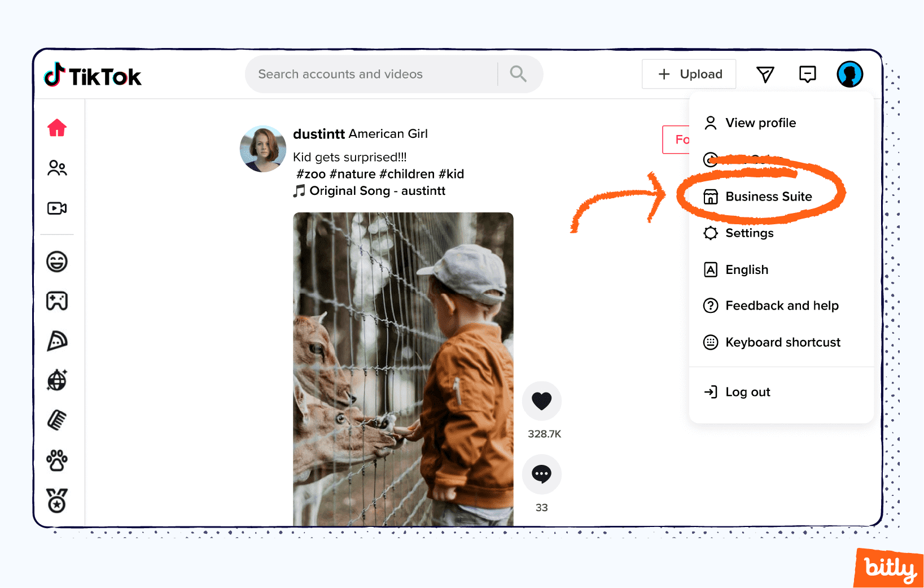Image resolution: width=924 pixels, height=588 pixels.
Task: Open Original Song - austintt sound link
Action: point(370,191)
